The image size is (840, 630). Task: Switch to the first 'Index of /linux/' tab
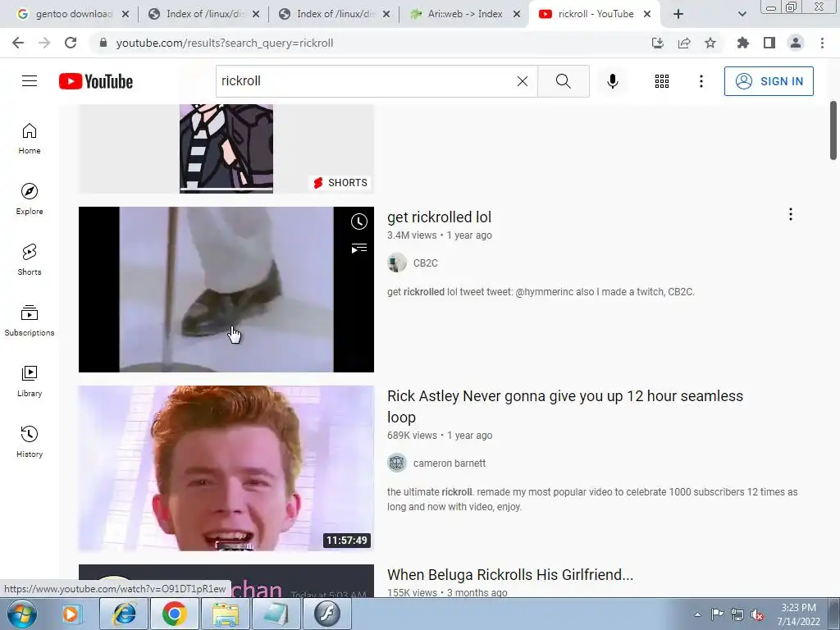[x=203, y=14]
